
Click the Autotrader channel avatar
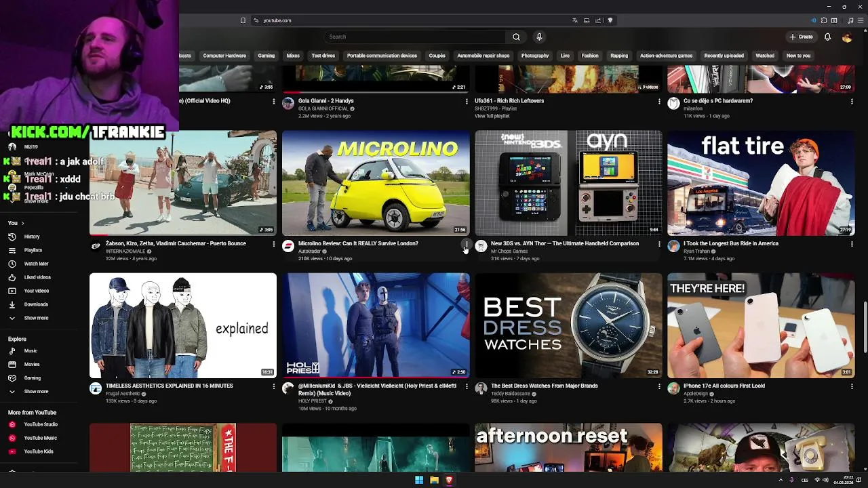[288, 246]
